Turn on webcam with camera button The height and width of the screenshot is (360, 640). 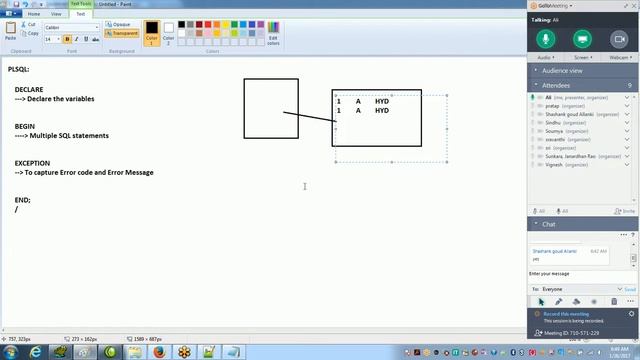click(x=619, y=39)
